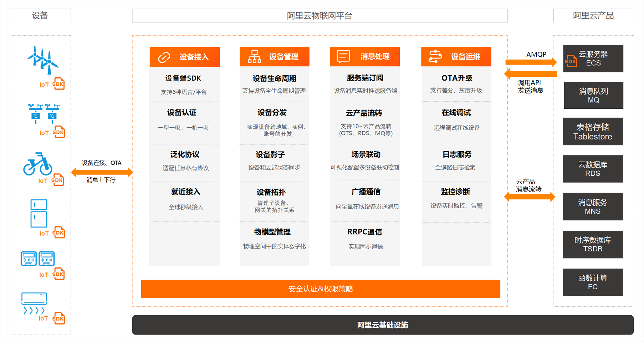This screenshot has height=342, width=644.
Task: Select the 设备运维 column header
Action: pos(456,56)
